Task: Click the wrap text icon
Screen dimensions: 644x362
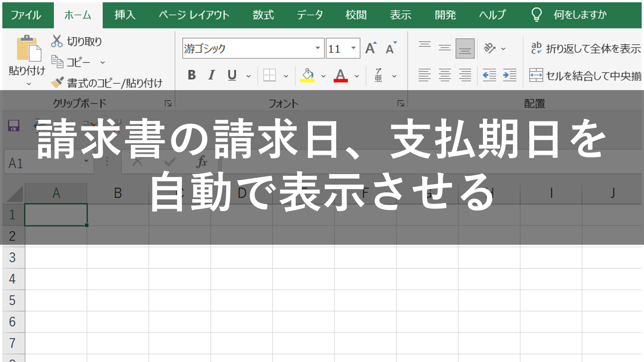Action: (x=536, y=48)
